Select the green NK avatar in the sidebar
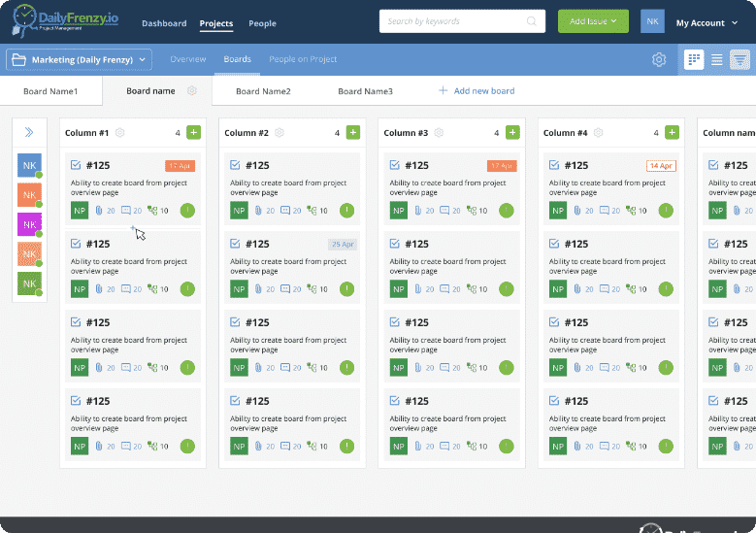The width and height of the screenshot is (756, 533). 29,283
